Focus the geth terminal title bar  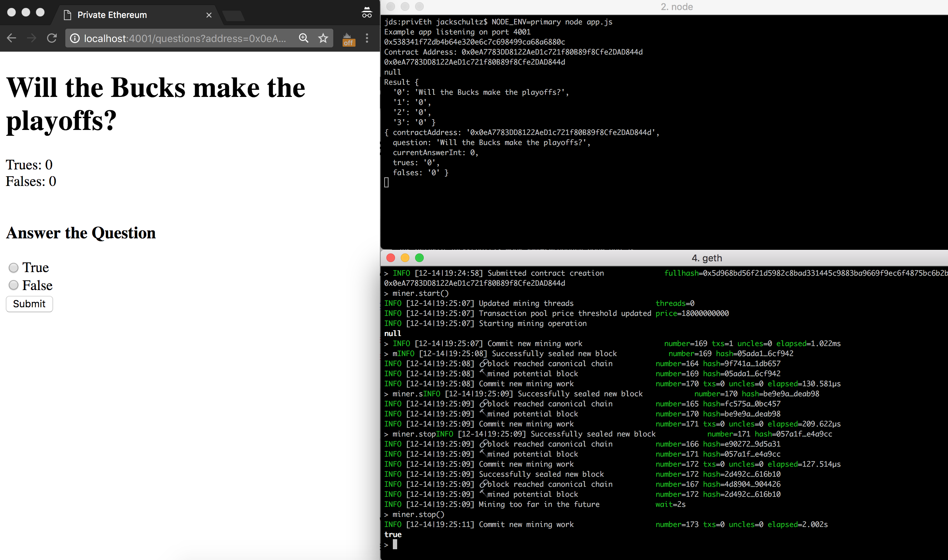[x=706, y=258]
